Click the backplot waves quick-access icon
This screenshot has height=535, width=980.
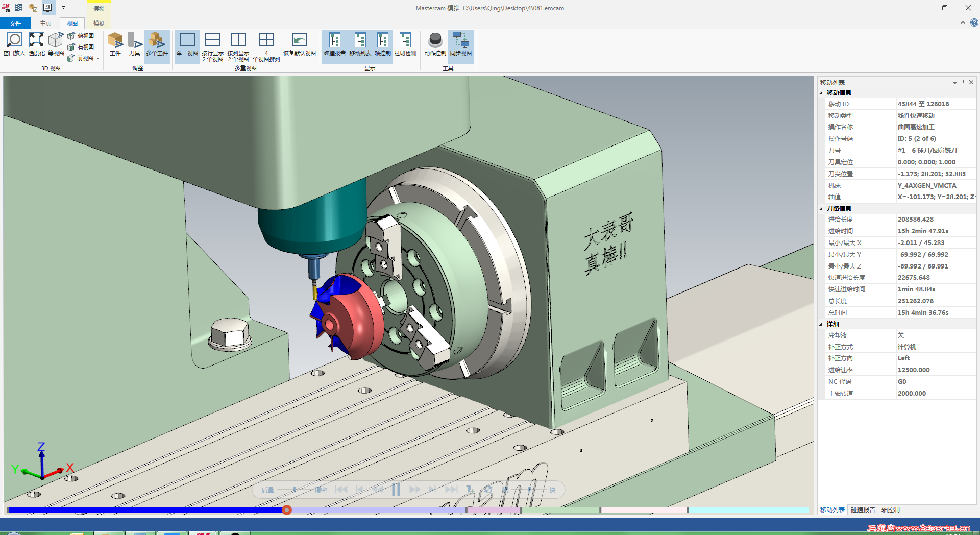[19, 8]
